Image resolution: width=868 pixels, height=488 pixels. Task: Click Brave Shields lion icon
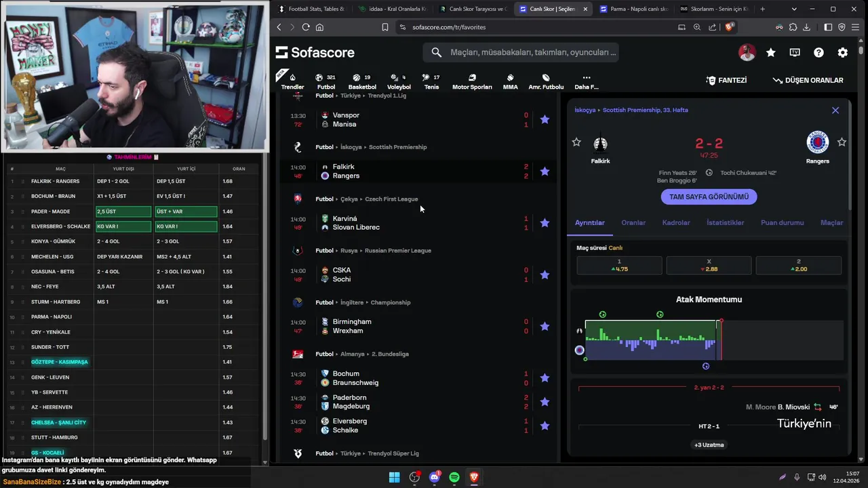pyautogui.click(x=729, y=27)
